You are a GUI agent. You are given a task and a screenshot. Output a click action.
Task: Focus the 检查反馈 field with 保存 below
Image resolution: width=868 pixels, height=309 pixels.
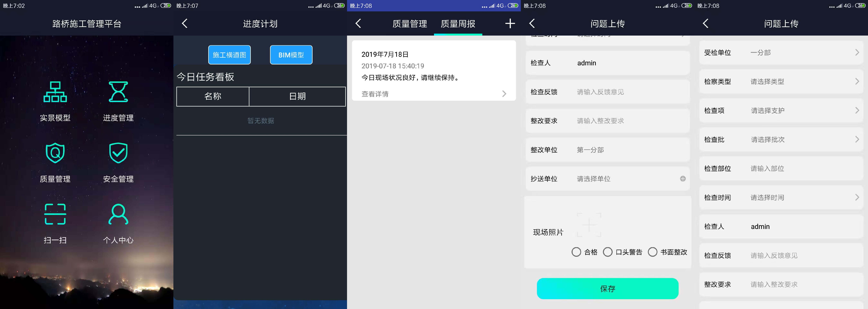point(608,92)
